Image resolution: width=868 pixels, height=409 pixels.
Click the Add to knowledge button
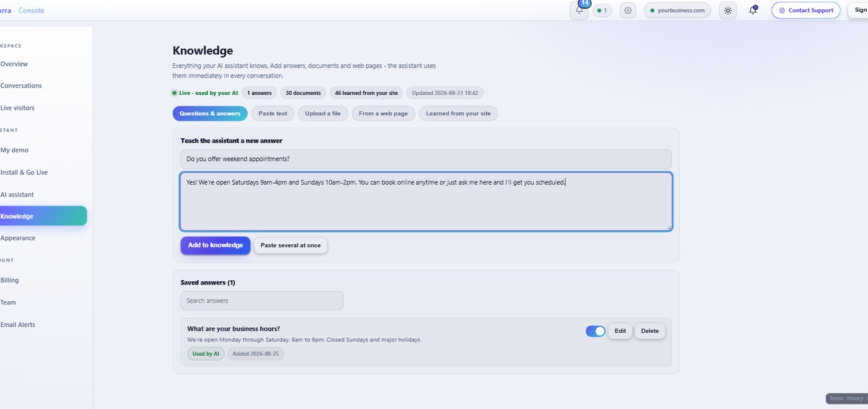tap(216, 245)
